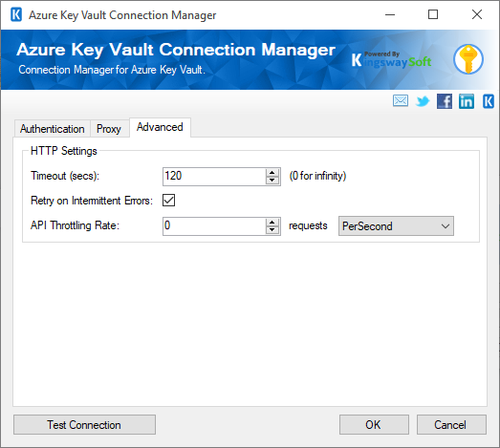Click the "Retry on Intermittent Errors:" label
Image resolution: width=500 pixels, height=448 pixels.
[x=92, y=201]
